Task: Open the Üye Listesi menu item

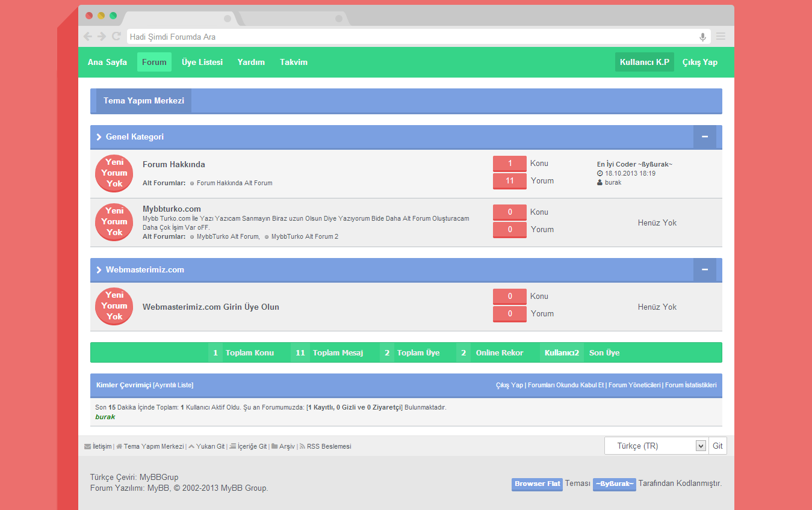Action: coord(202,62)
